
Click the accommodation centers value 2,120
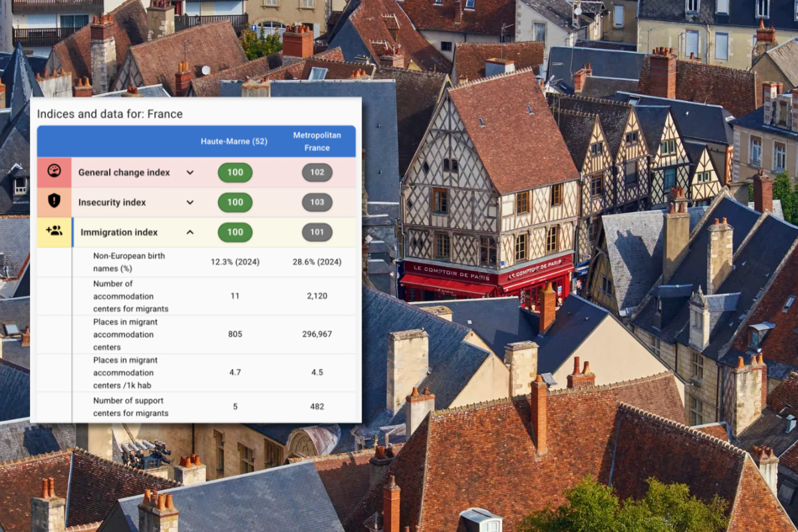[x=317, y=296]
